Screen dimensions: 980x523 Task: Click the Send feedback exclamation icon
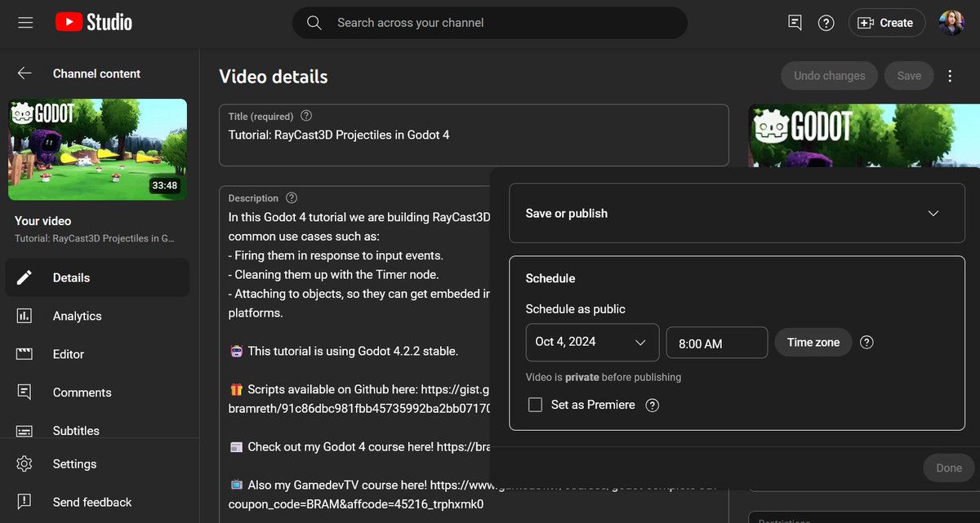click(24, 502)
